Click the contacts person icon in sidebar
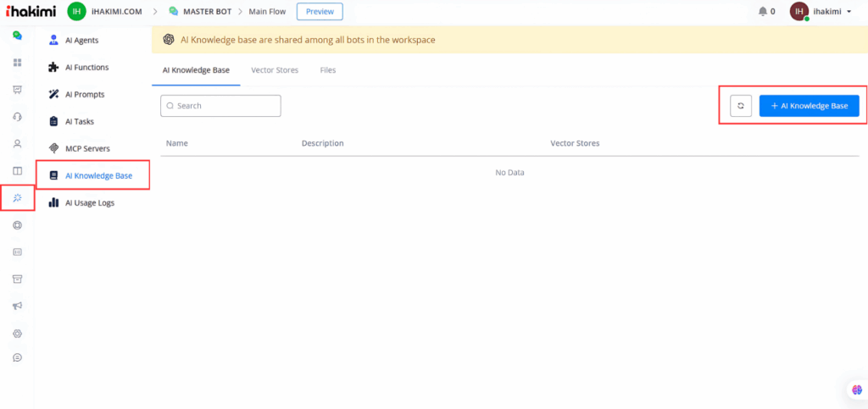The image size is (868, 409). pyautogui.click(x=17, y=144)
